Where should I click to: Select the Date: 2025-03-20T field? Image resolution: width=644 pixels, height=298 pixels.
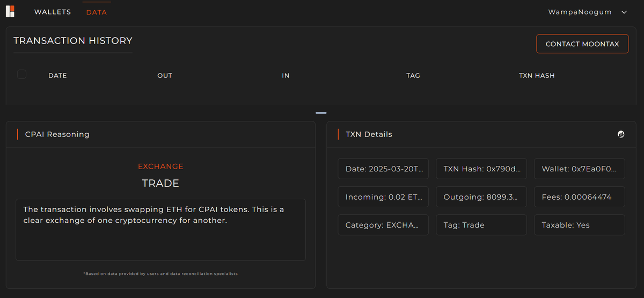pyautogui.click(x=384, y=169)
